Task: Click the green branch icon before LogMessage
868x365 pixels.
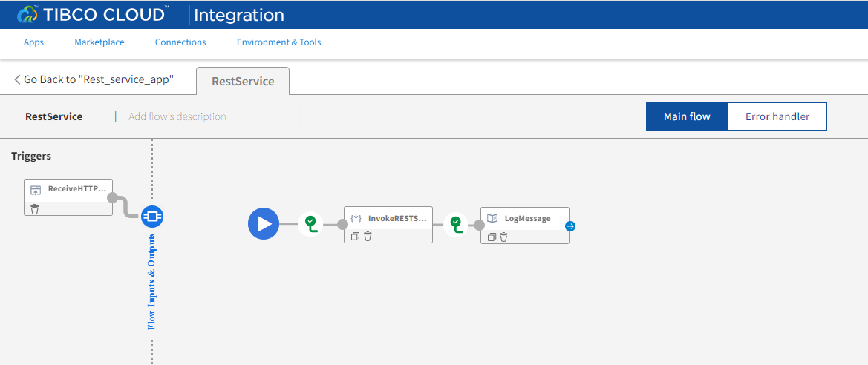Action: pyautogui.click(x=455, y=223)
